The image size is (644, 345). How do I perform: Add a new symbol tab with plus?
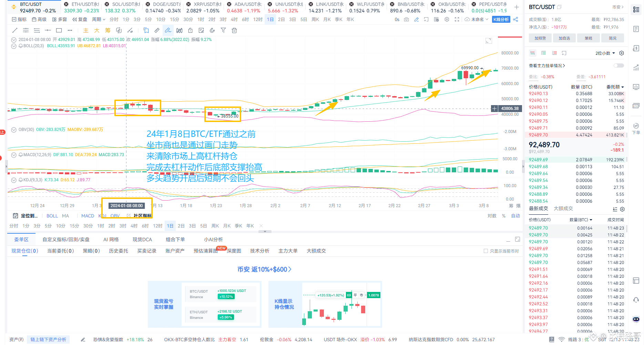(517, 7)
